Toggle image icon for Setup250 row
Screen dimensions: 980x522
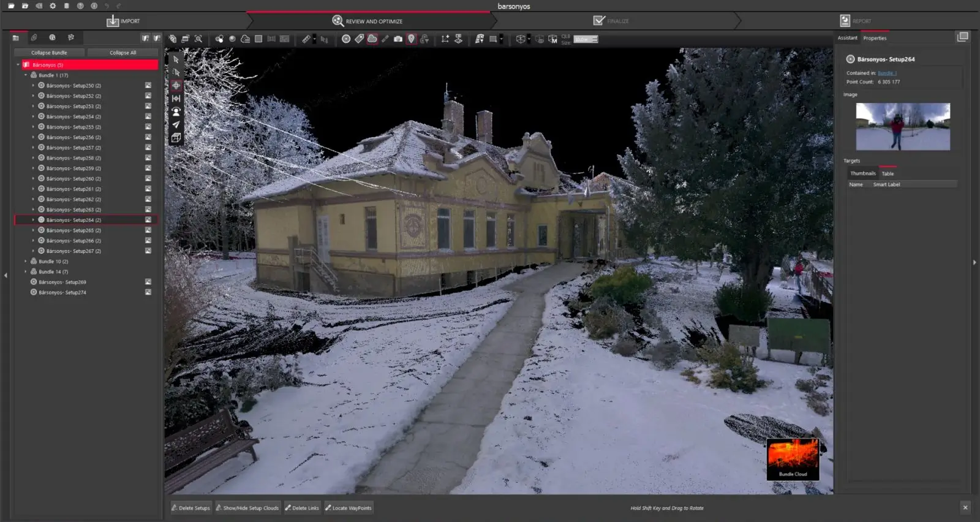pyautogui.click(x=148, y=86)
